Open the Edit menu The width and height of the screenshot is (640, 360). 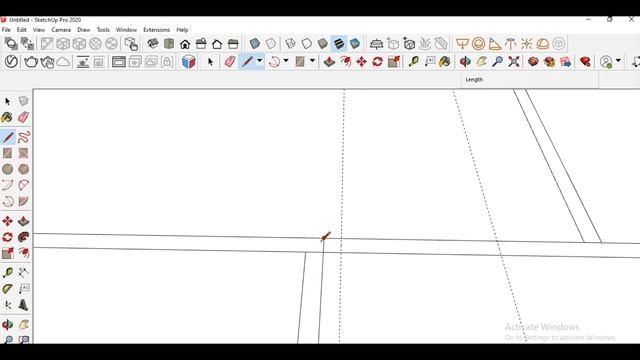[x=22, y=30]
